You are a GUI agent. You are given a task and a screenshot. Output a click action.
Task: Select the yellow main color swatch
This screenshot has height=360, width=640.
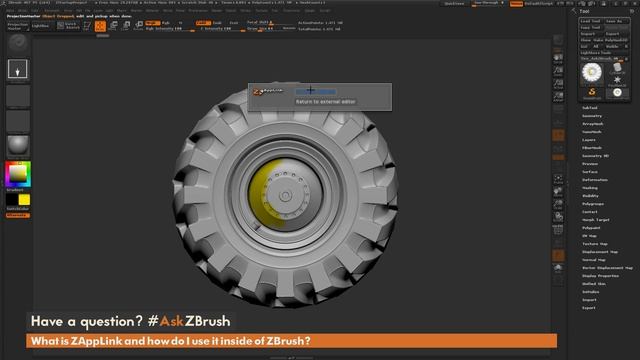[x=24, y=200]
